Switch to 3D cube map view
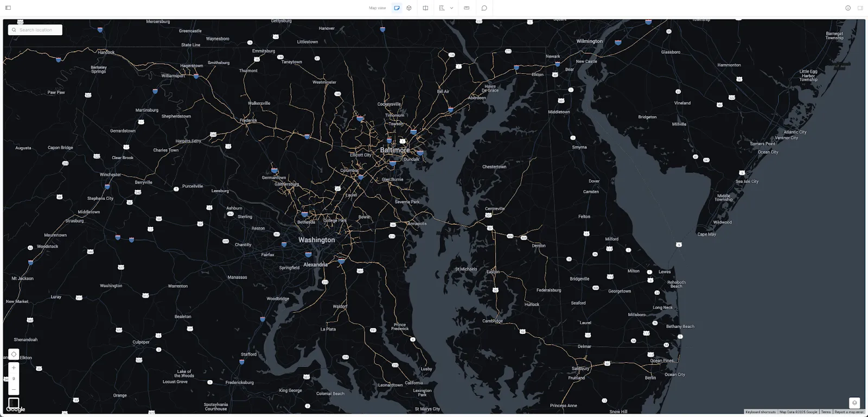The width and height of the screenshot is (868, 417). pos(409,8)
